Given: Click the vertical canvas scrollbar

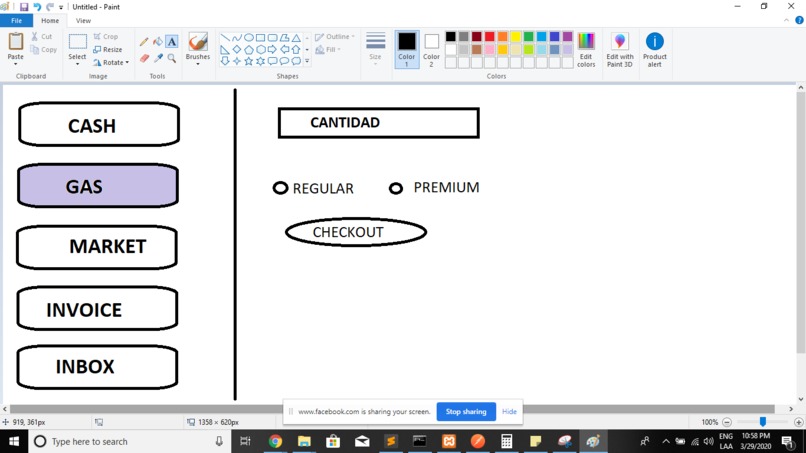Looking at the screenshot, I should (x=800, y=224).
